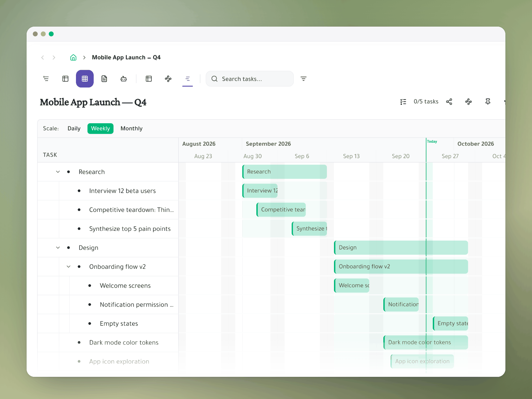The width and height of the screenshot is (532, 399).
Task: Click the share icon next to tasks
Action: pos(449,102)
